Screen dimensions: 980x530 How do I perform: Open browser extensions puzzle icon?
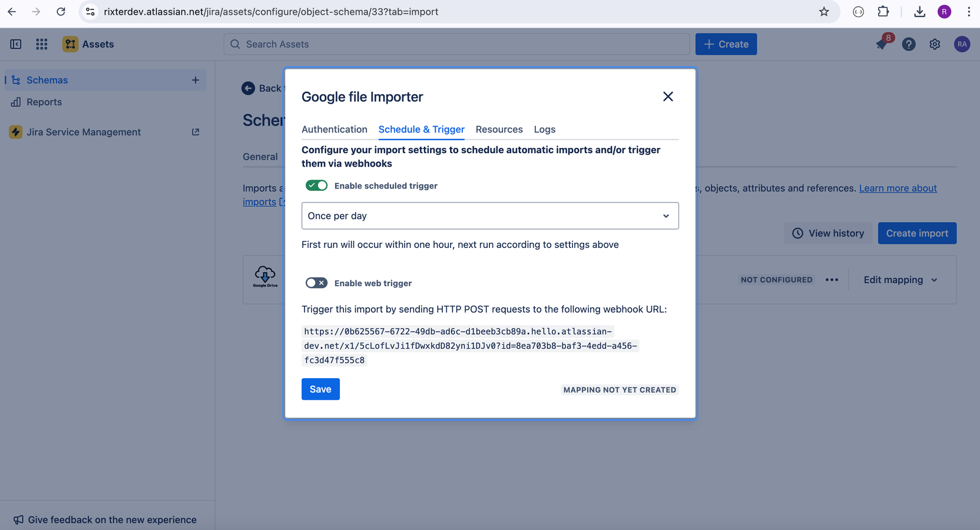tap(883, 12)
